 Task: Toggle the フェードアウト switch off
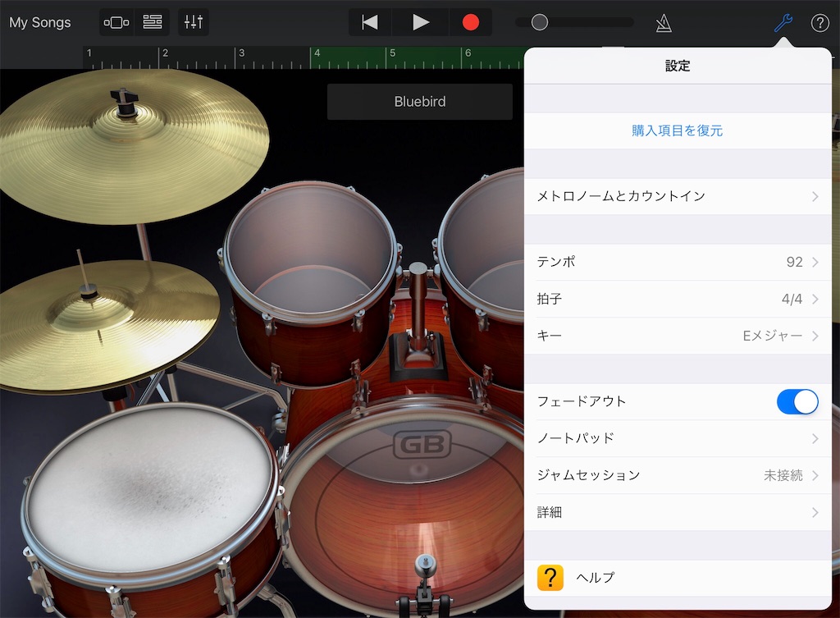click(797, 401)
